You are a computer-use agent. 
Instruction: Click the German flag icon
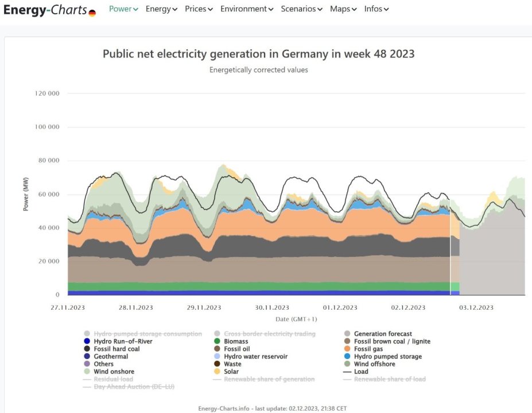click(92, 13)
